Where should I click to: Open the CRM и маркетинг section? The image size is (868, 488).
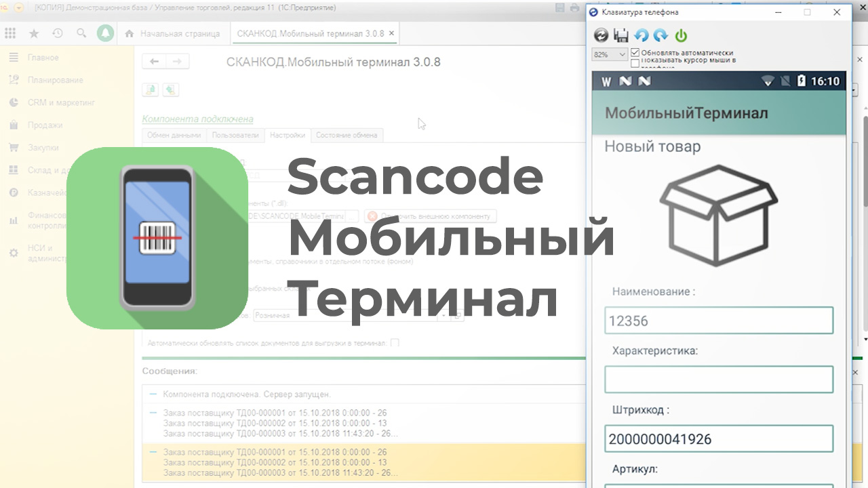point(61,102)
